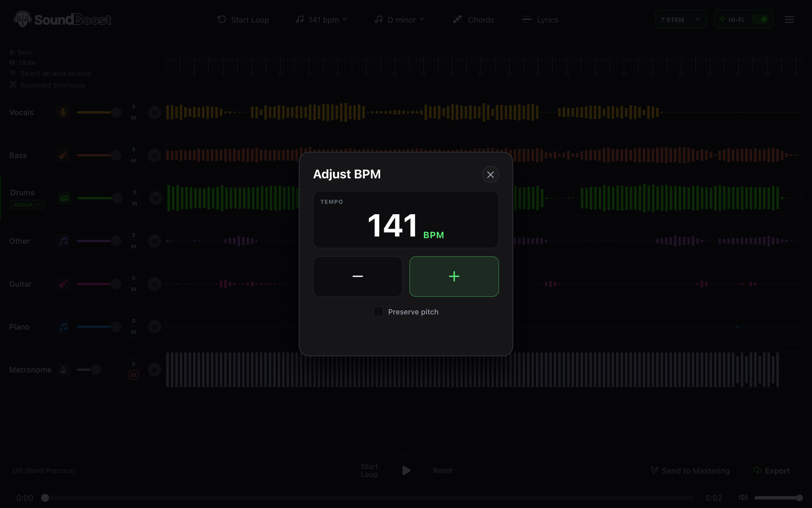Open the 141 bpm dropdown
This screenshot has width=812, height=508.
tap(321, 20)
